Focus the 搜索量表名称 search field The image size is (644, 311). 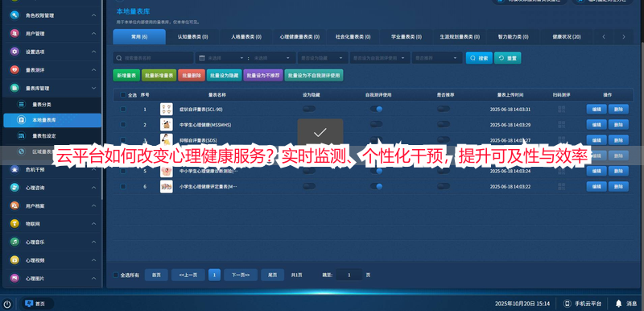(153, 58)
